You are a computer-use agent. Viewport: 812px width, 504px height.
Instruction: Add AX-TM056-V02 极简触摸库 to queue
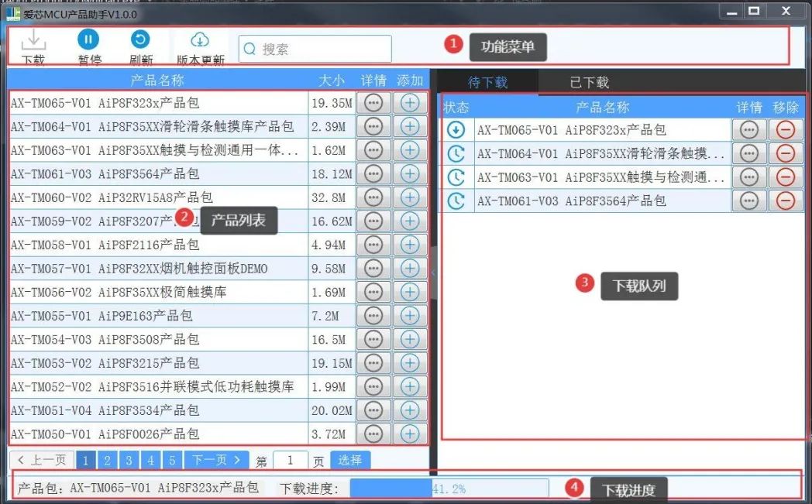(x=410, y=292)
